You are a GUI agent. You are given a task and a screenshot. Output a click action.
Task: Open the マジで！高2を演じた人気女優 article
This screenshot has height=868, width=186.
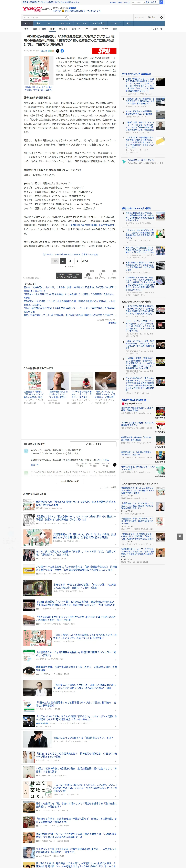point(76,553)
